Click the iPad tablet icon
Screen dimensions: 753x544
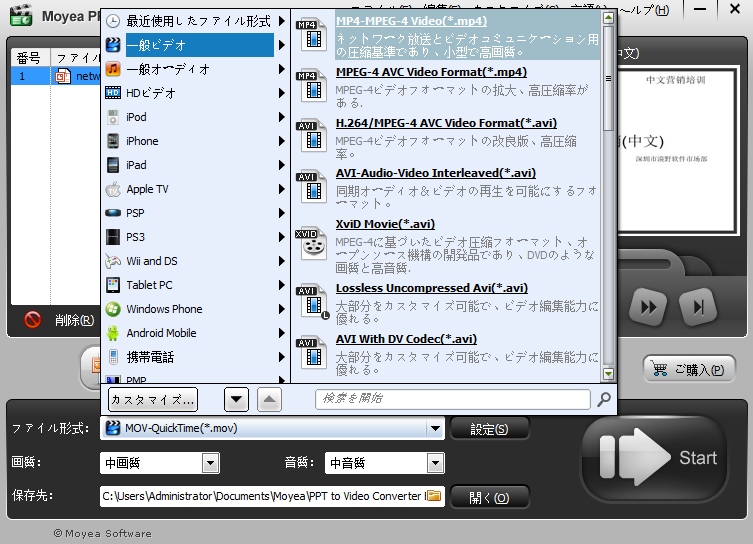pyautogui.click(x=113, y=165)
